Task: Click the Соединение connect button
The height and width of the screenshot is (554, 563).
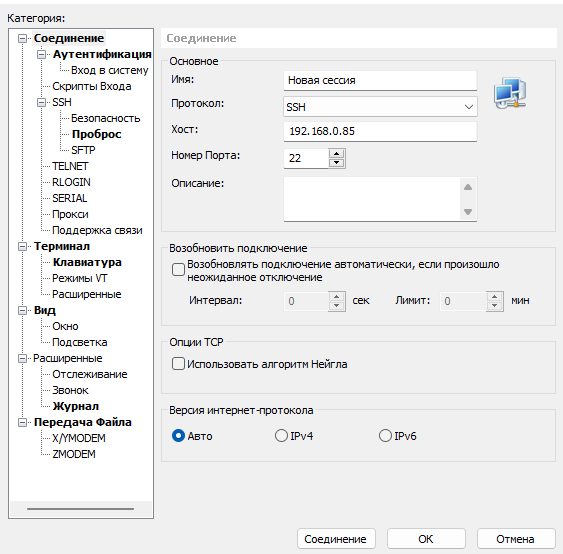Action: [336, 539]
